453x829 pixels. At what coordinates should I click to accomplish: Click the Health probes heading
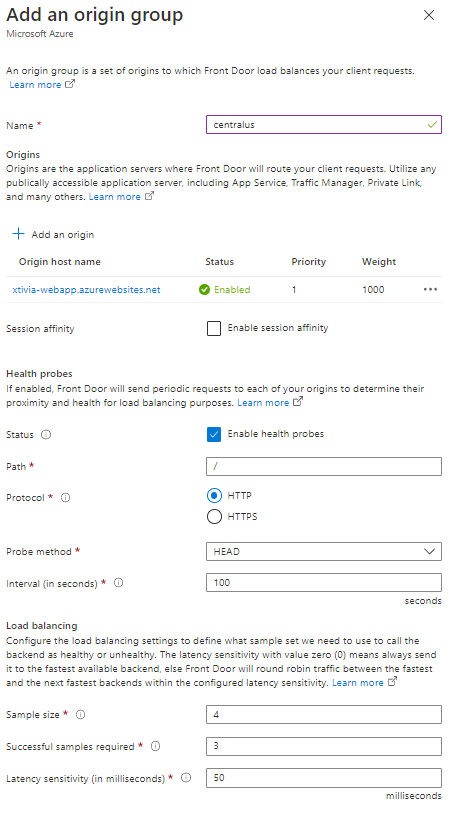[x=39, y=373]
